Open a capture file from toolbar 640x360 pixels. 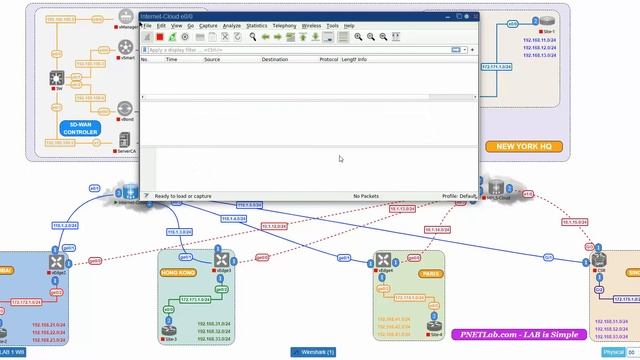coord(200,37)
